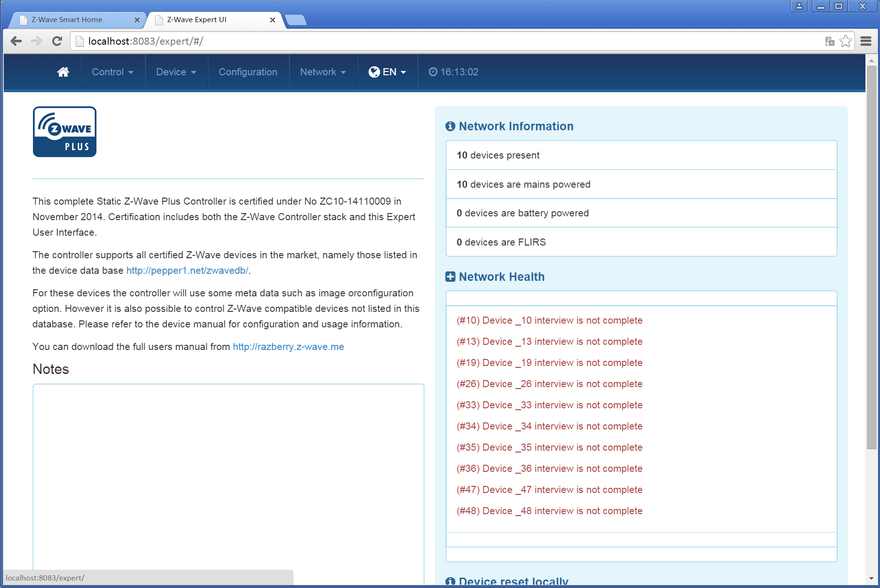Click the translate page icon

[x=830, y=41]
